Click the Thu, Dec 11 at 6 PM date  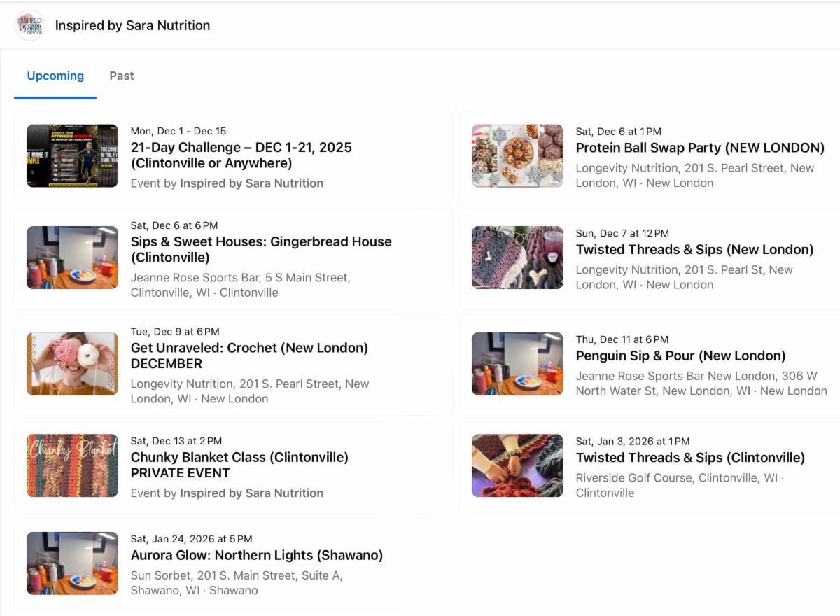pos(622,339)
